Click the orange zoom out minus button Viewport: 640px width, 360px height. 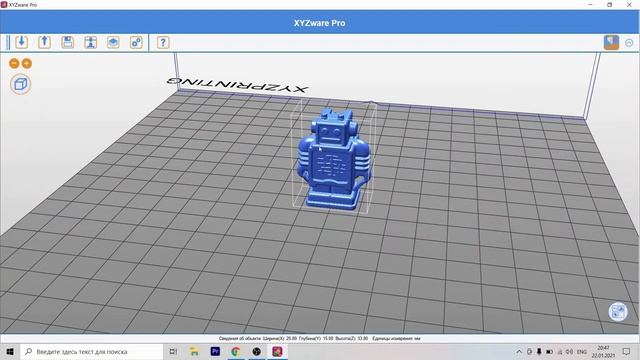(x=14, y=63)
